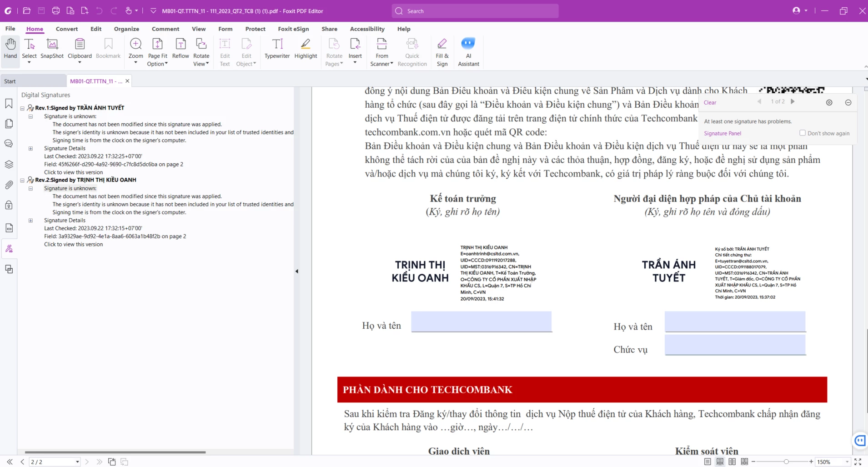Switch to fullscreen view icon

[858, 462]
